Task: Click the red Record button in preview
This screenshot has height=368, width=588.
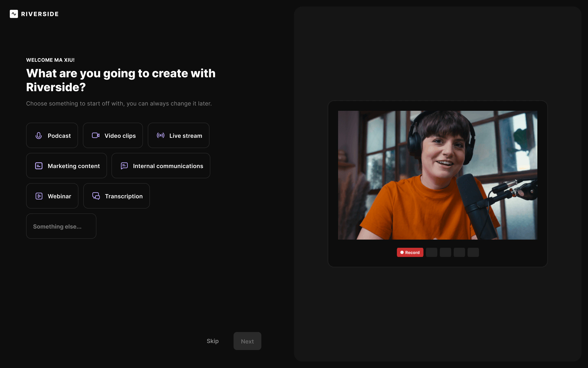Action: [410, 252]
